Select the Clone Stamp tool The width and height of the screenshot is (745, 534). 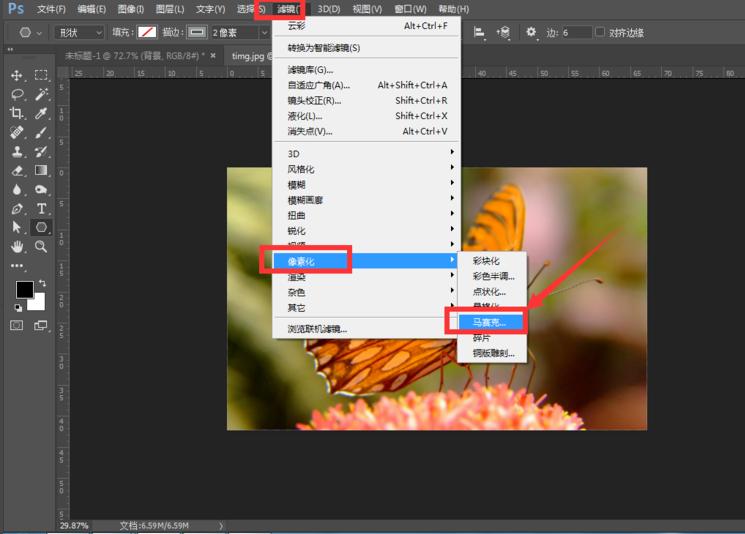coord(17,152)
